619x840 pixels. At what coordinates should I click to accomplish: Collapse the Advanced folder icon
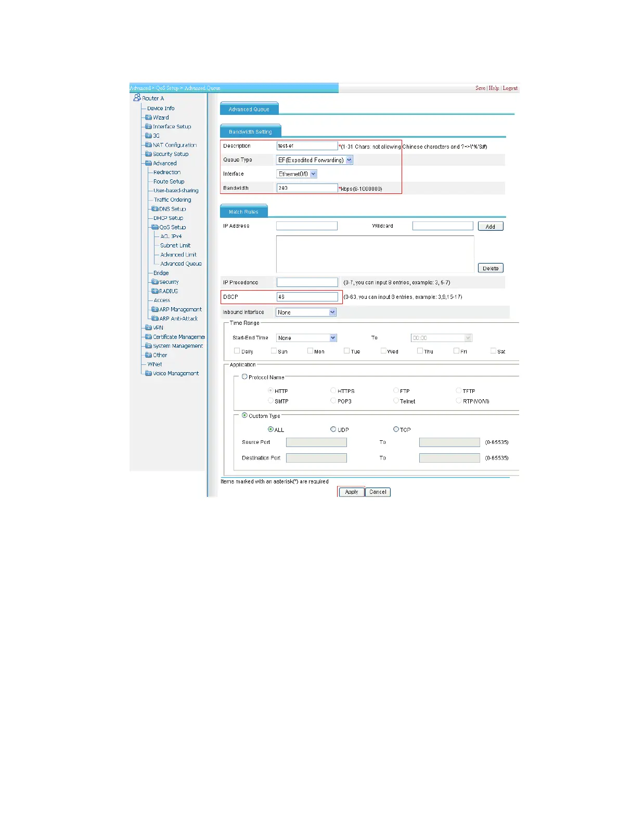click(x=148, y=163)
